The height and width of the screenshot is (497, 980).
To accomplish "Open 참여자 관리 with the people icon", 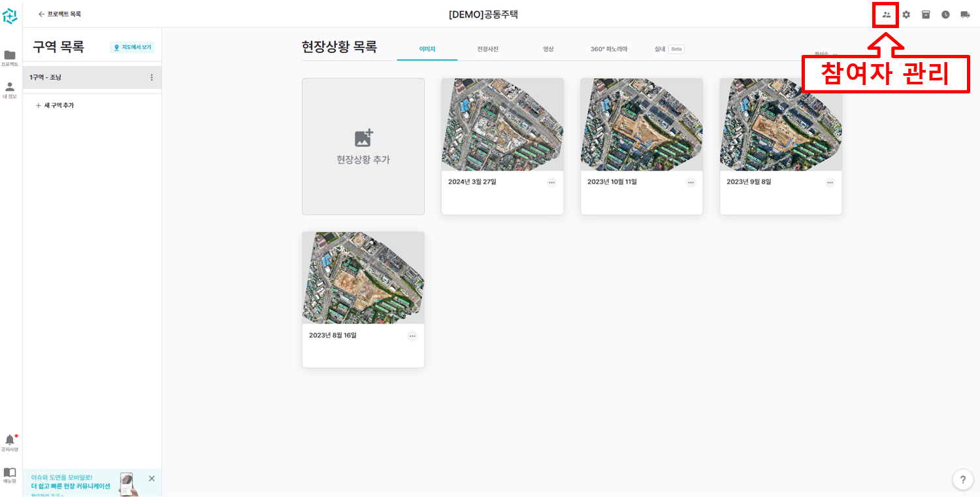I will coord(885,14).
